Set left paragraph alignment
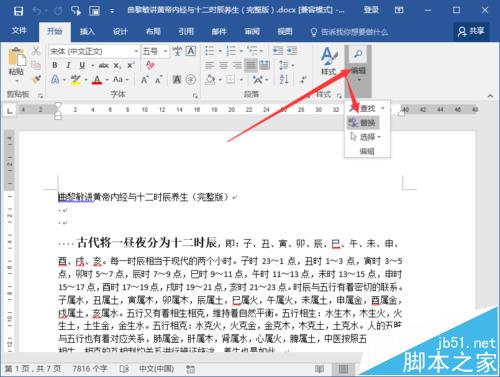The height and width of the screenshot is (377, 500). coord(210,65)
